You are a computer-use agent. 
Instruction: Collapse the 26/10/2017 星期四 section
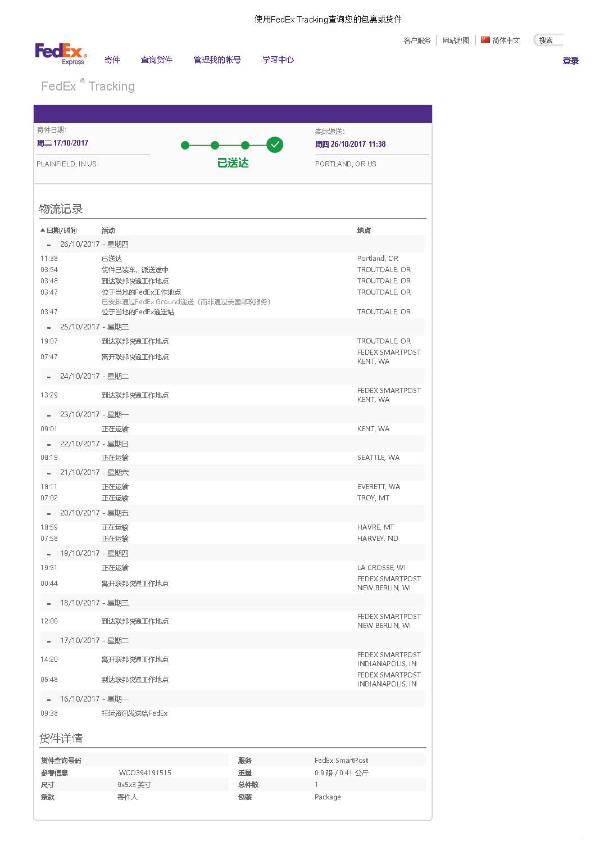click(49, 245)
